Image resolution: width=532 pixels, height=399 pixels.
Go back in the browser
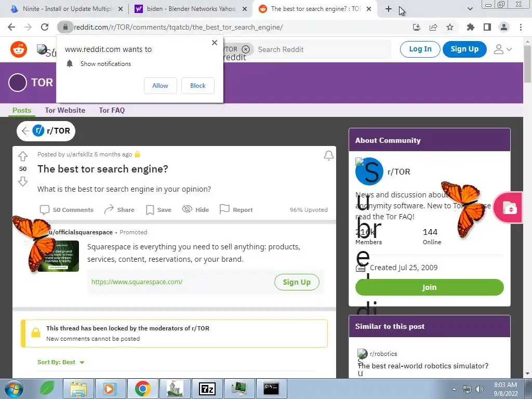(11, 27)
